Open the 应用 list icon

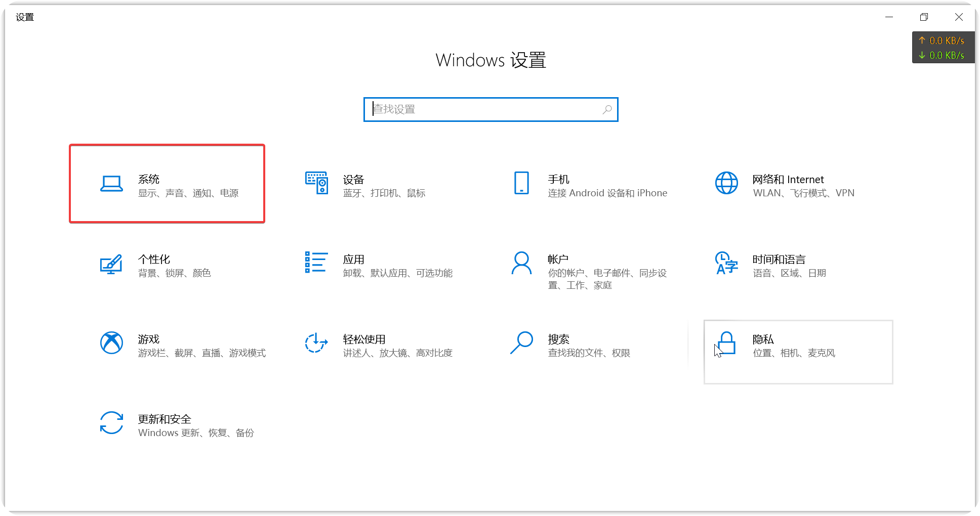[x=316, y=263]
